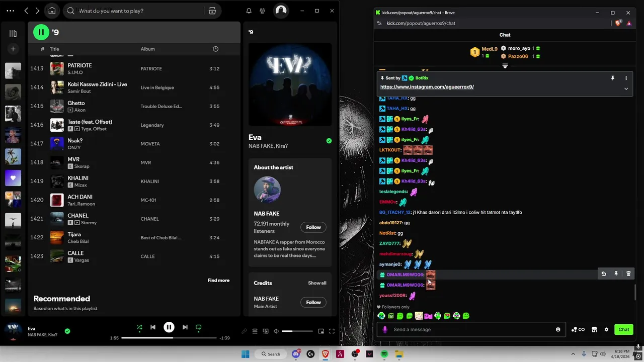Select track Kobi Kasswe Zidini - Live
The height and width of the screenshot is (362, 644).
pos(133,87)
